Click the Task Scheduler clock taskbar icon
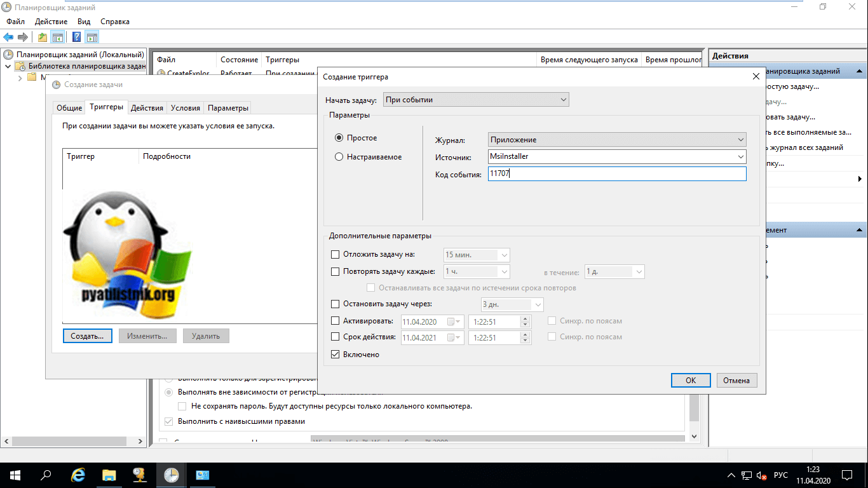 click(x=171, y=475)
